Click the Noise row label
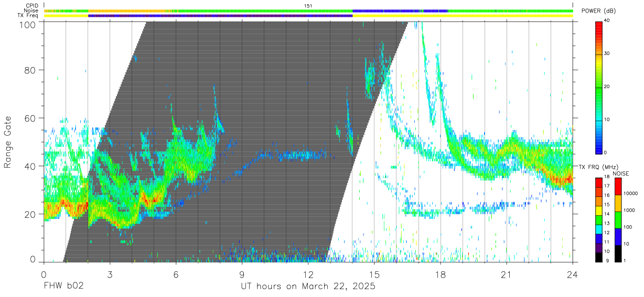Image resolution: width=644 pixels, height=297 pixels. point(31,10)
